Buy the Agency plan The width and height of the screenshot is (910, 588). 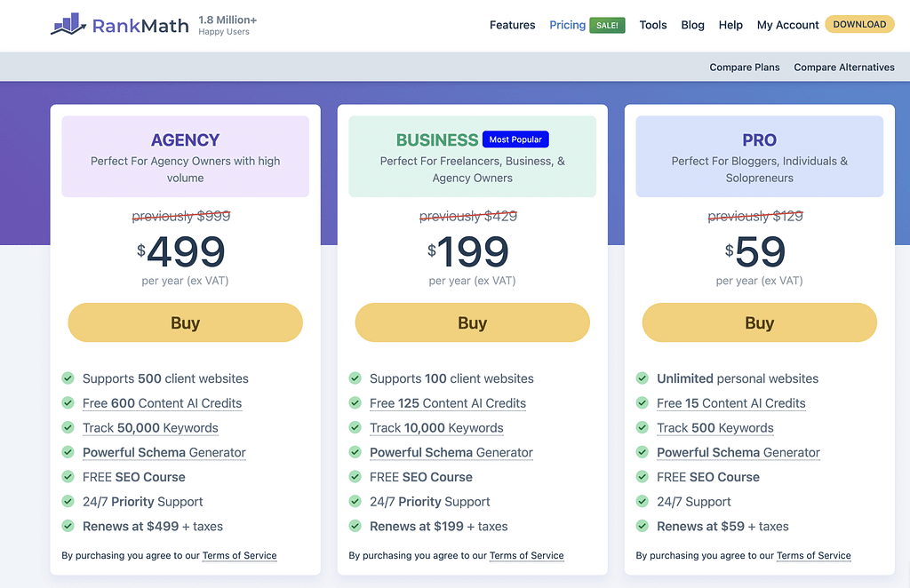[x=185, y=322]
